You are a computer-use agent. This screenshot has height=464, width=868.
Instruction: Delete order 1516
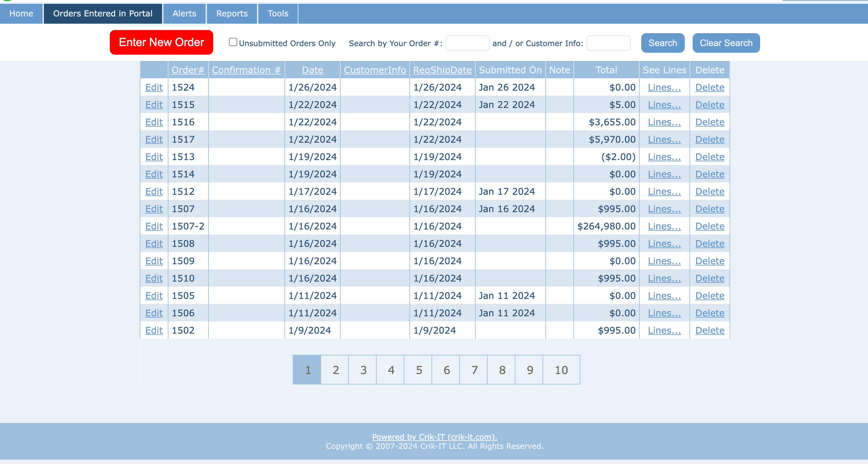[x=710, y=122]
